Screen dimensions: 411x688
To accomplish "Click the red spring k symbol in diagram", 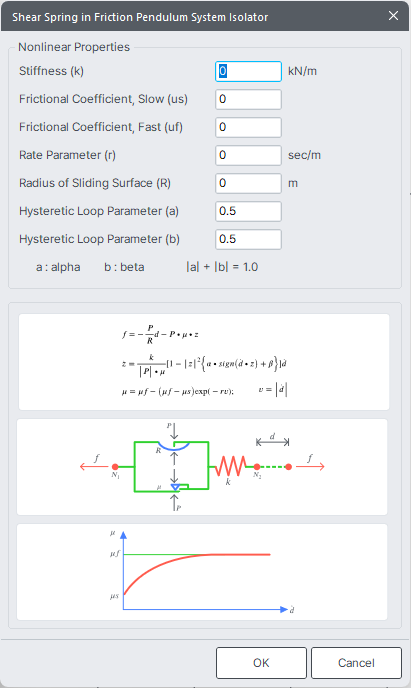I will coord(230,466).
